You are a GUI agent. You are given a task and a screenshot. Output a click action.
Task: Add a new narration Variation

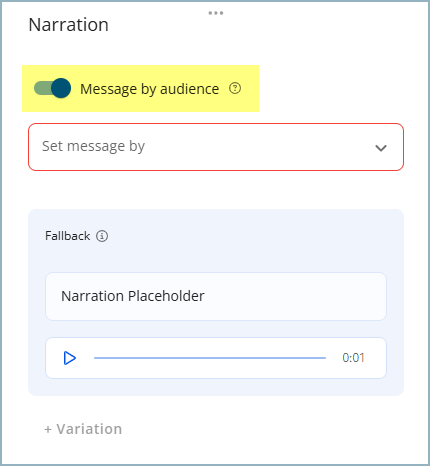(83, 429)
